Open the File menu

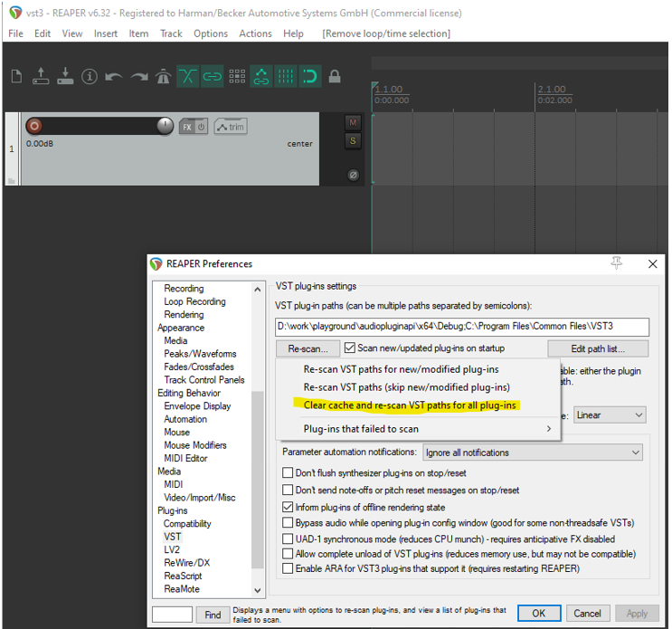16,33
